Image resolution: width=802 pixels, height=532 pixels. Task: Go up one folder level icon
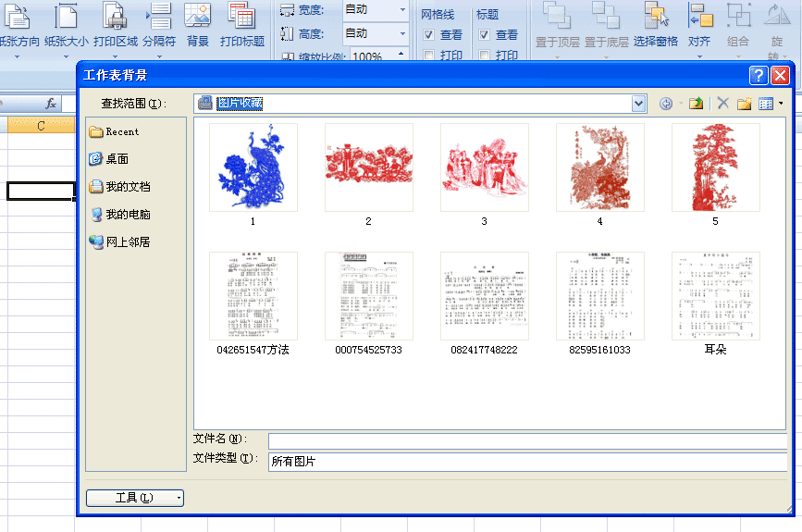696,104
